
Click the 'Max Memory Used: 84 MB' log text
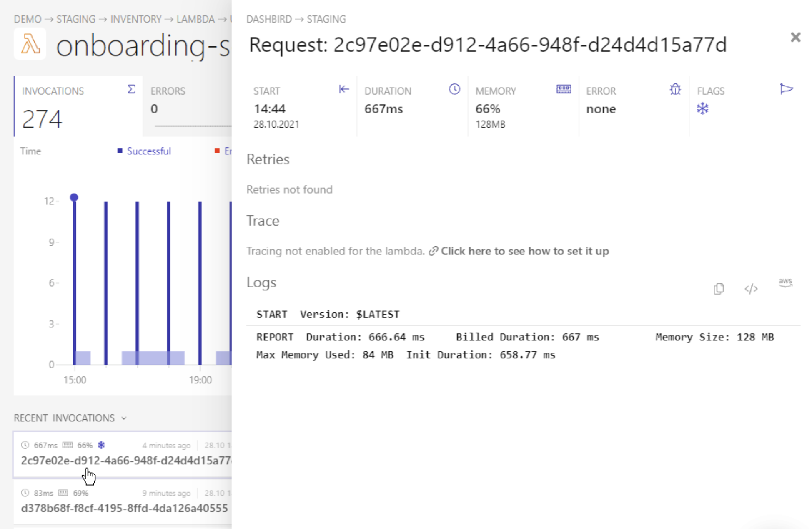[x=325, y=355]
